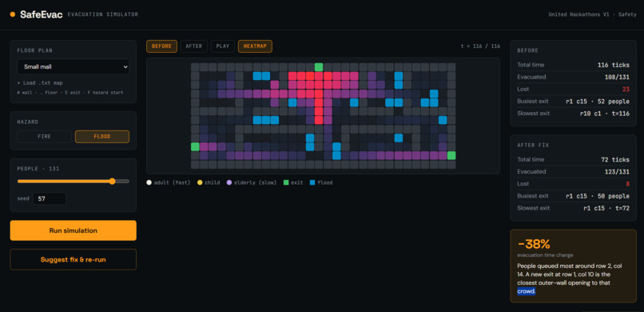Adjust the People count slider handle
The height and width of the screenshot is (312, 644).
(112, 182)
